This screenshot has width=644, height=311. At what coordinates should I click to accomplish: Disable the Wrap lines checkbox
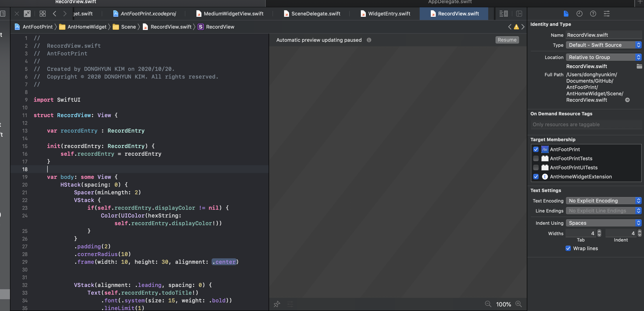(568, 248)
